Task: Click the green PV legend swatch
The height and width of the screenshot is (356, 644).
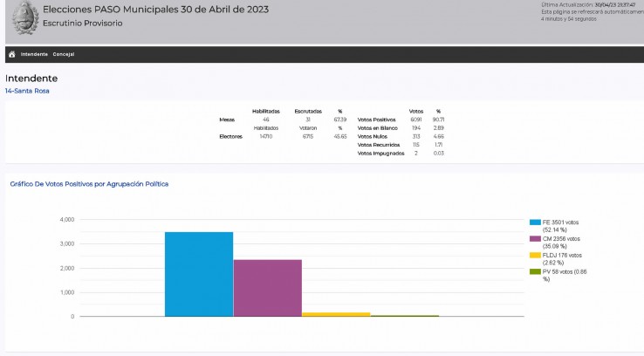Action: tap(536, 271)
